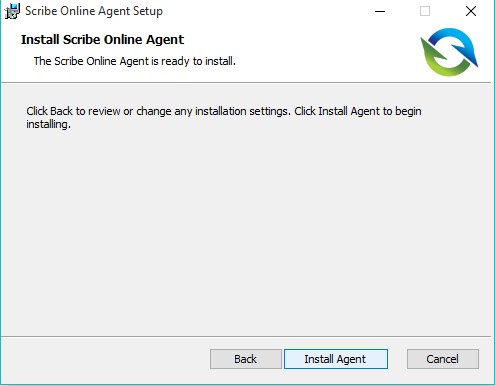Click the gap between Install Agent and Cancel
Viewport: 495px width, 386px height.
point(397,359)
